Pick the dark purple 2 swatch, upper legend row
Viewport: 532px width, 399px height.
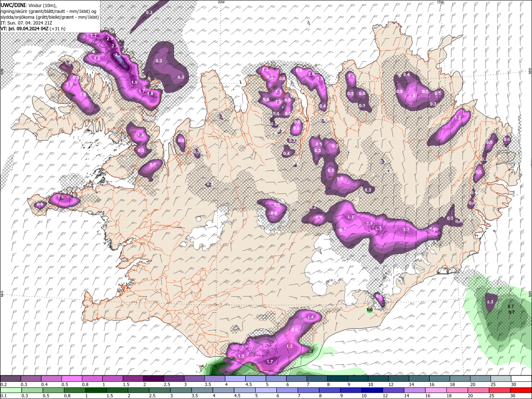(x=153, y=379)
